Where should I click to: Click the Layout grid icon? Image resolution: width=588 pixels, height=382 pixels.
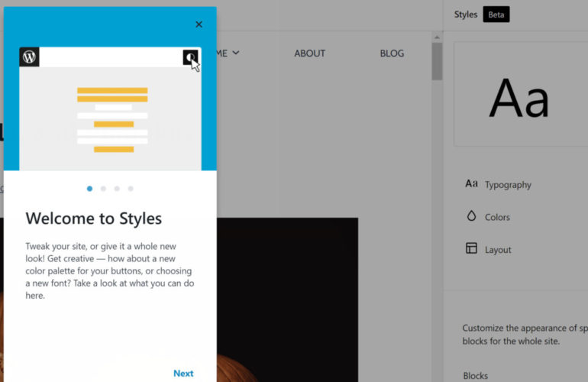471,248
